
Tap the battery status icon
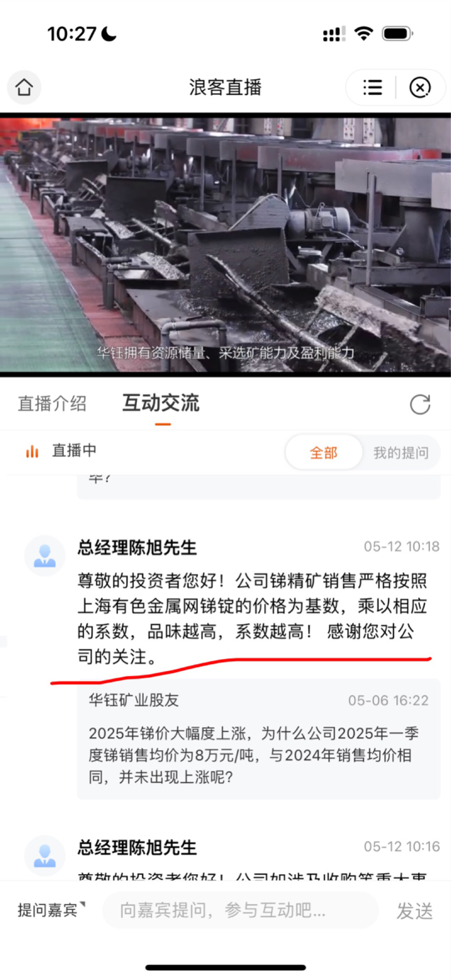[398, 34]
